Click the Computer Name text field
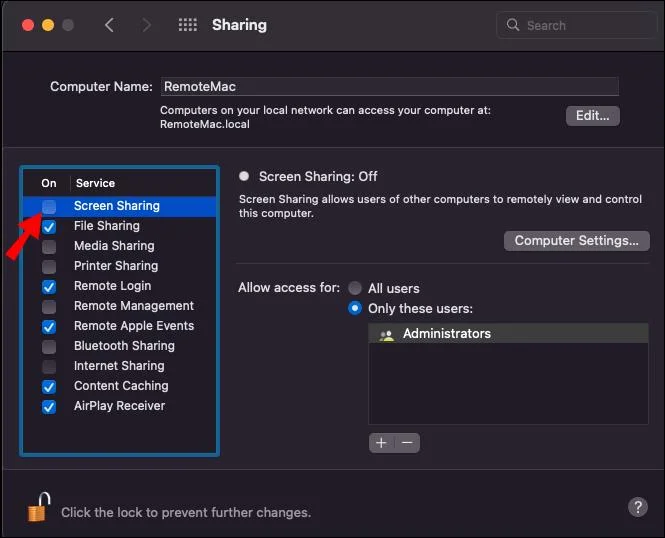Viewport: 665px width, 538px height. point(389,87)
